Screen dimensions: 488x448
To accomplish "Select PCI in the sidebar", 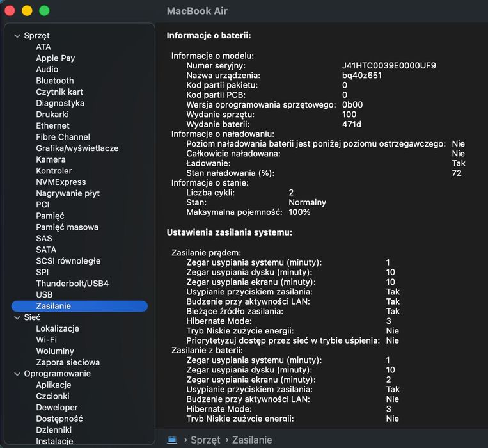I will click(x=43, y=205).
